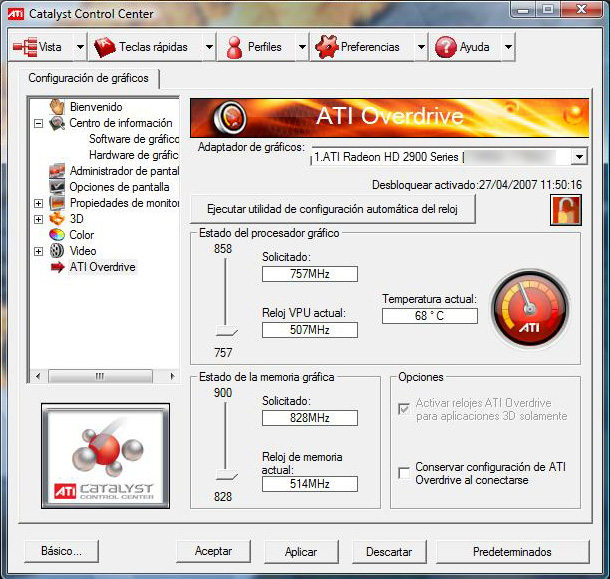The width and height of the screenshot is (610, 579).
Task: Select the Bienvenido tree item
Action: point(95,107)
